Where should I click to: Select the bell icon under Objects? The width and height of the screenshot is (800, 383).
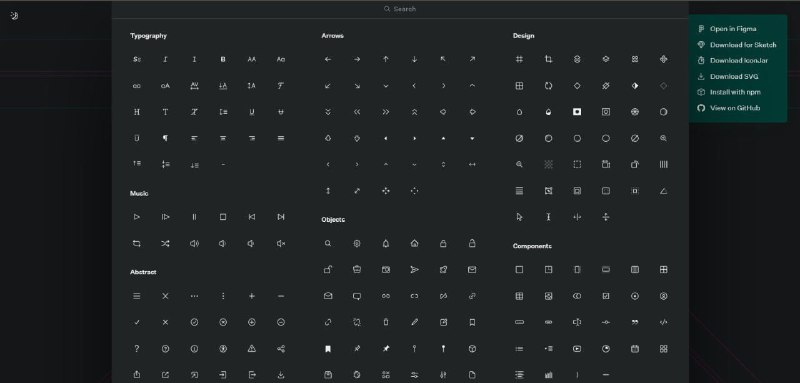[x=386, y=244]
